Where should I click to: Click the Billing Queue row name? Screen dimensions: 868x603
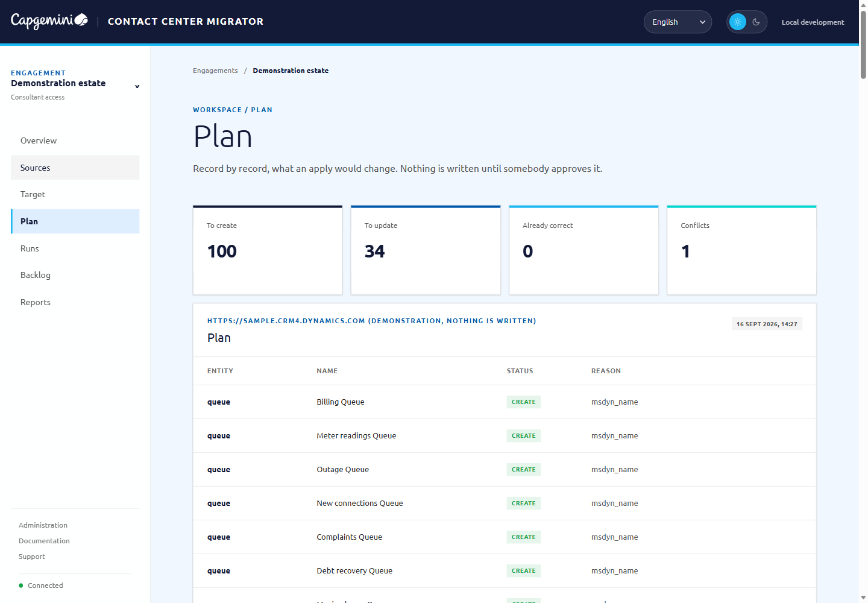341,402
